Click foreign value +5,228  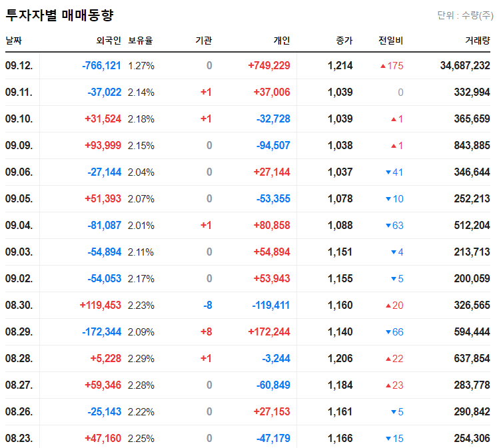tap(105, 358)
